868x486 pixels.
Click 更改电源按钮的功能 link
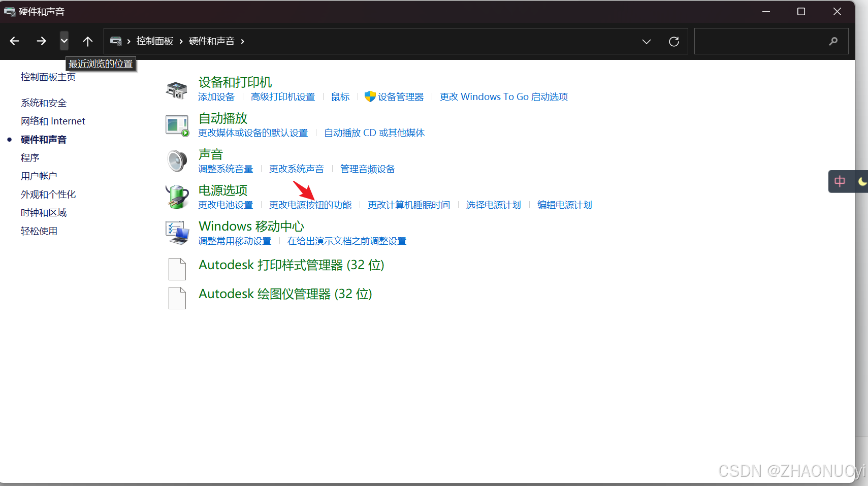[x=310, y=205]
